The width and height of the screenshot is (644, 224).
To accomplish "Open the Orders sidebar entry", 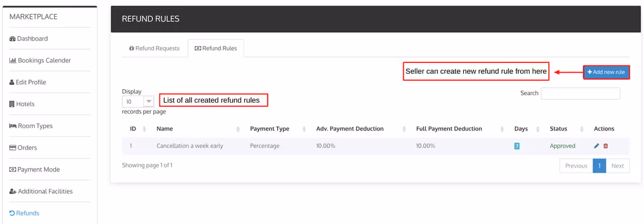I will tap(23, 148).
